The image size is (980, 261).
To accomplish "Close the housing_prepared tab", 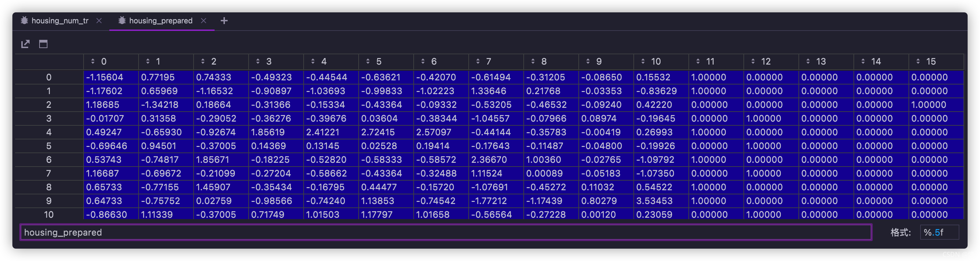I will pyautogui.click(x=204, y=21).
